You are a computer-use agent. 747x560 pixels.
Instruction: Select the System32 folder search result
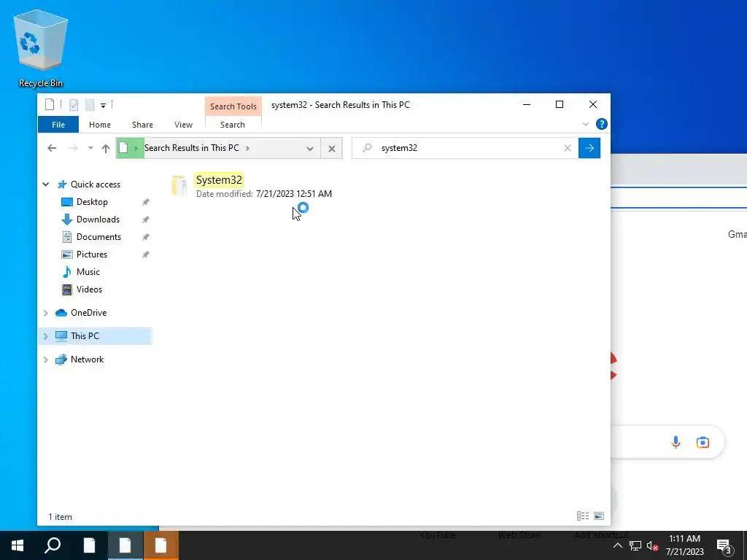219,180
